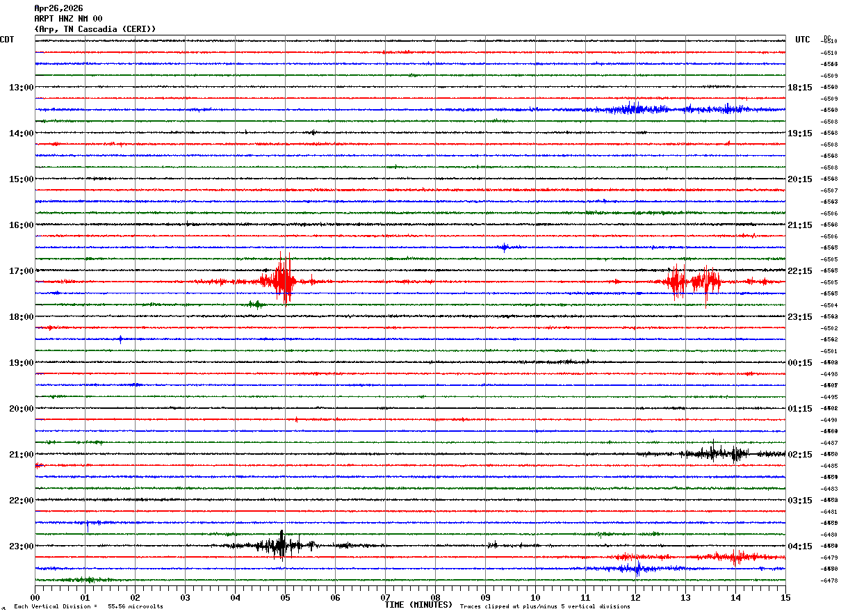Click minute 07 on the time axis
The height and width of the screenshot is (616, 841).
(x=386, y=598)
